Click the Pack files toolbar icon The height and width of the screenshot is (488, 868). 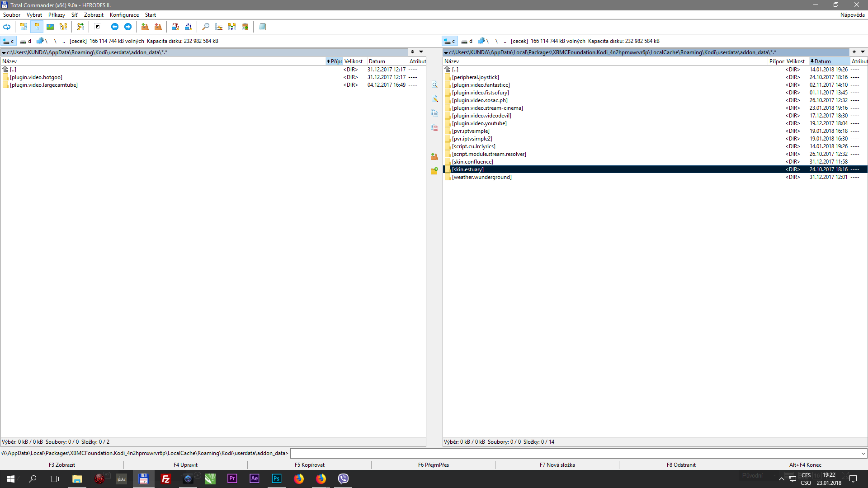[145, 27]
